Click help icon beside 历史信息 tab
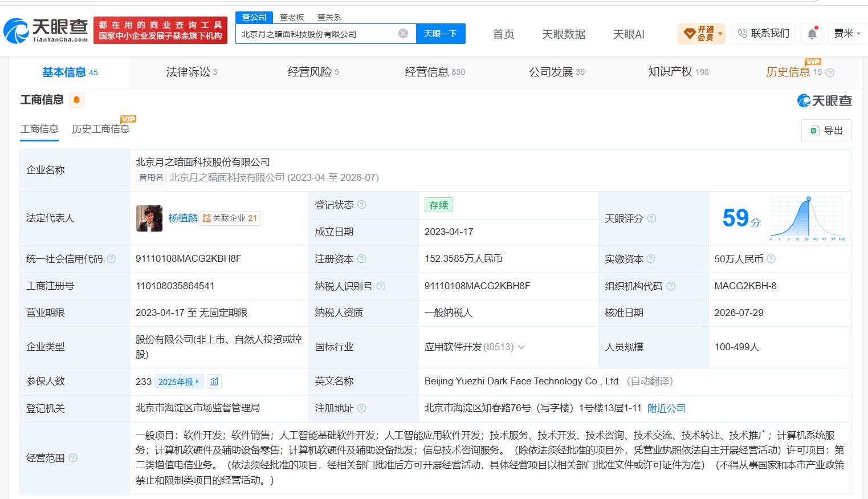This screenshot has width=868, height=499. (830, 72)
